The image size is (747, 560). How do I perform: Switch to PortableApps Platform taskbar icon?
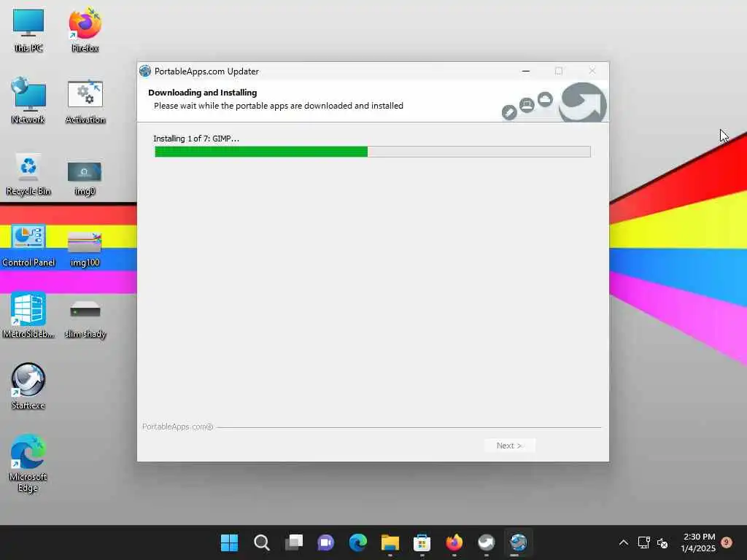coord(487,542)
